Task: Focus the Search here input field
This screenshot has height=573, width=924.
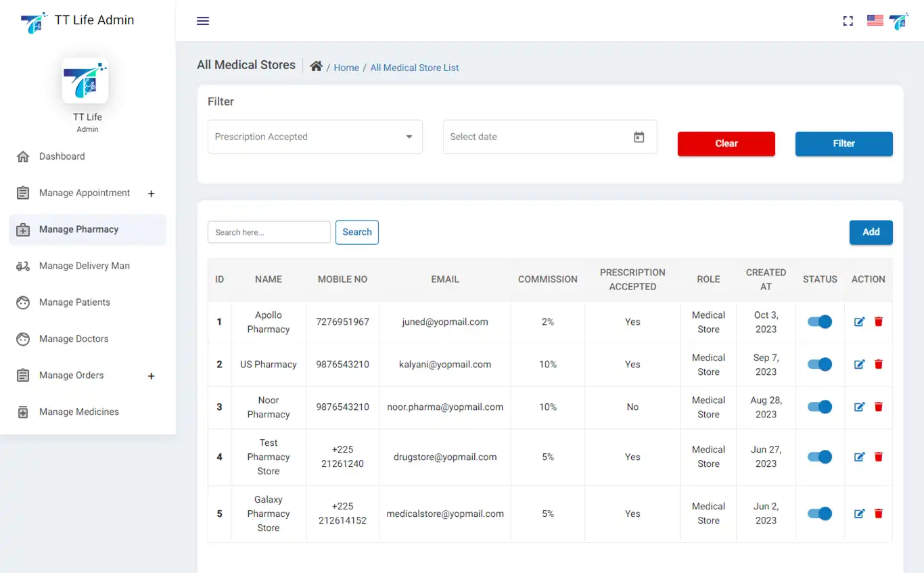Action: coord(269,232)
